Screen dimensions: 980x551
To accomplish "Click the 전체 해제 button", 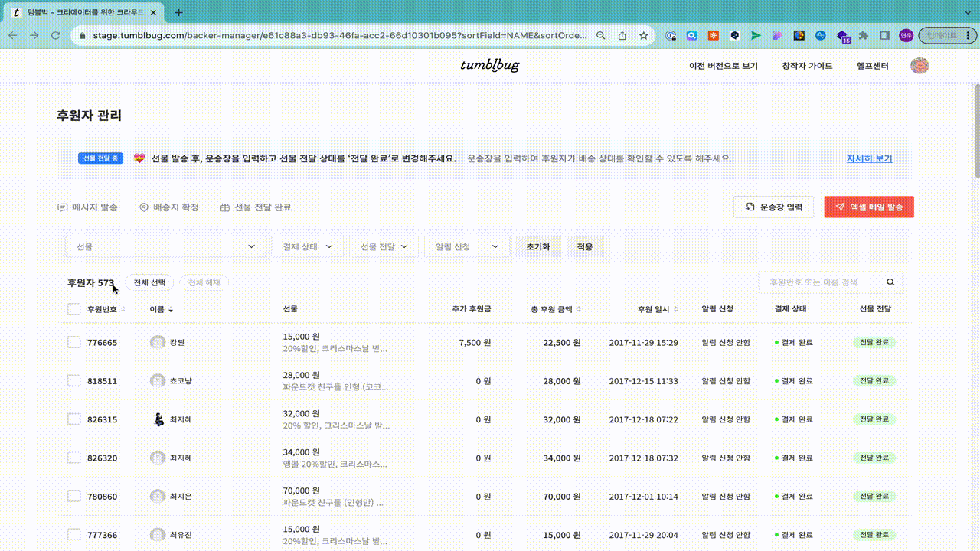I will tap(204, 282).
